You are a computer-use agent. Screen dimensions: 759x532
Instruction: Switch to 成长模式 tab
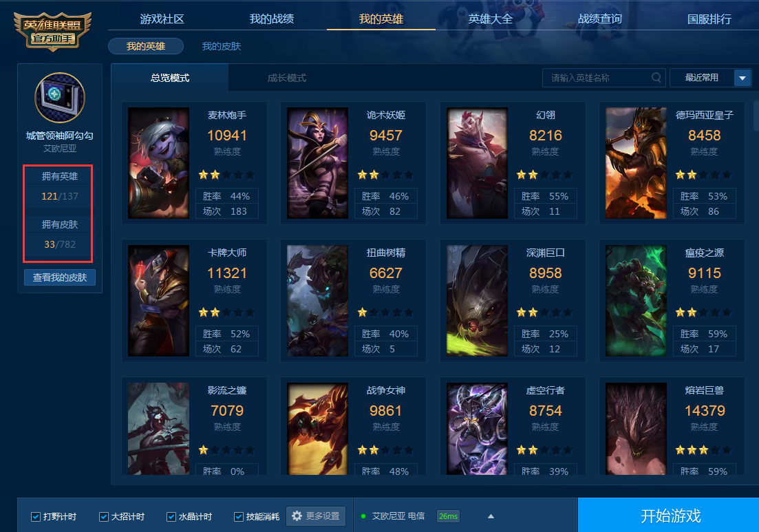(x=286, y=78)
